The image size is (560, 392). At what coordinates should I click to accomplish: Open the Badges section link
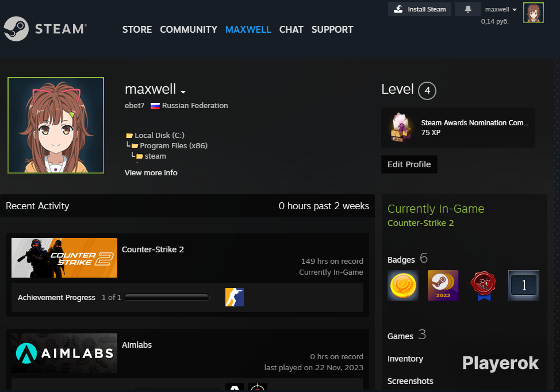[x=401, y=260]
